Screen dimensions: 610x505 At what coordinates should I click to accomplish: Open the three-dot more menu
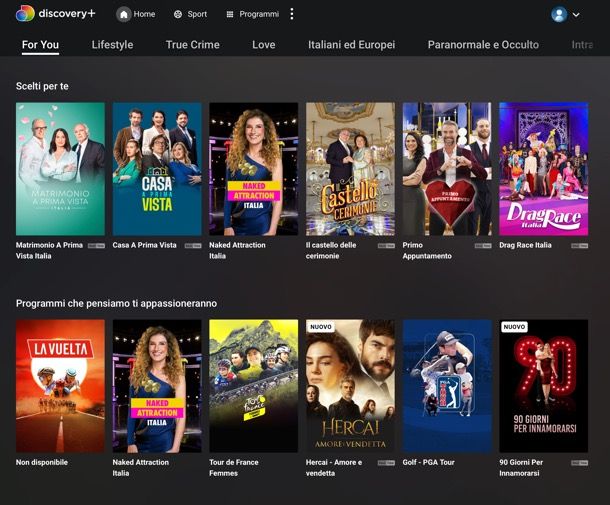pos(292,14)
